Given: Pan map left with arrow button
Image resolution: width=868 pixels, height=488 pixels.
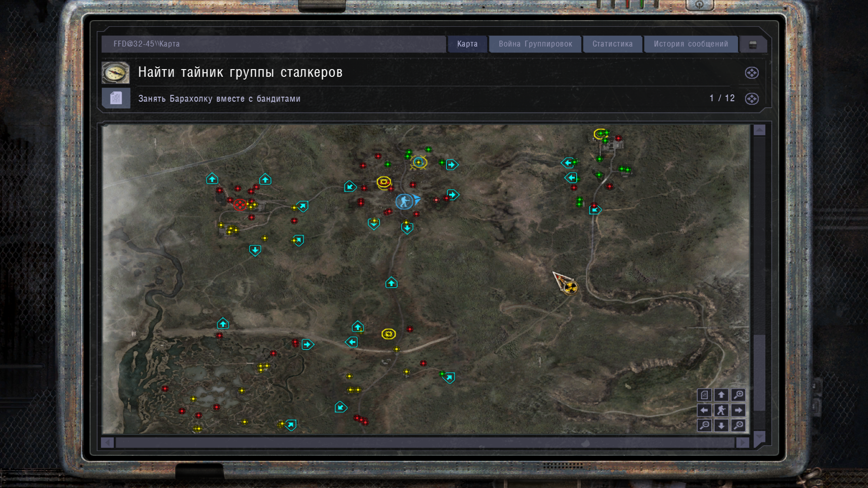Looking at the screenshot, I should pyautogui.click(x=704, y=410).
